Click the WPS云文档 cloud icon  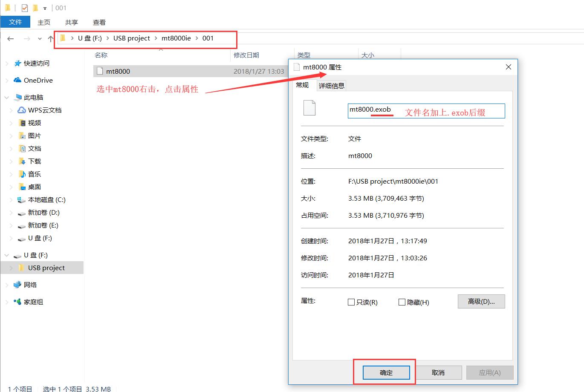22,110
